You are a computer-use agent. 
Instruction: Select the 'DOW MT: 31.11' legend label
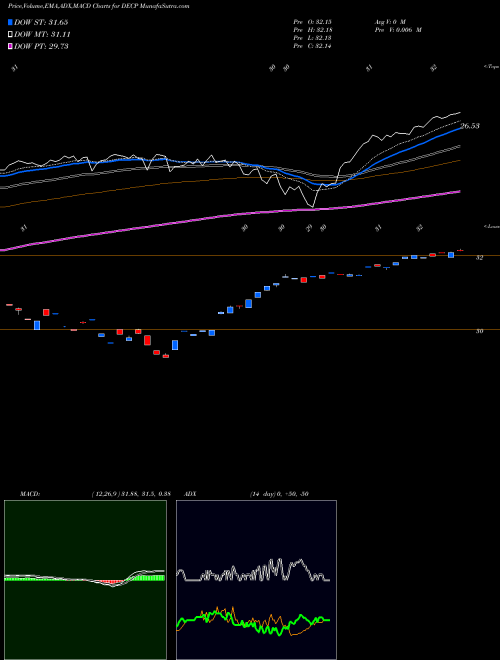42,35
